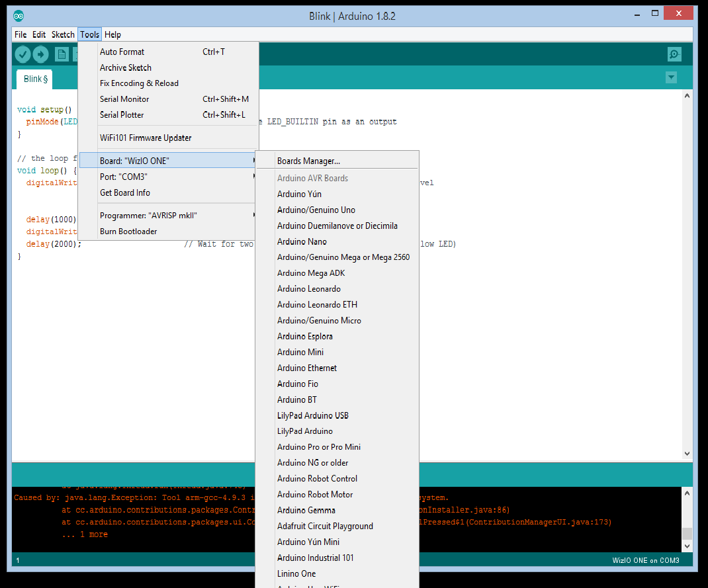Open the Edit menu
The image size is (708, 588).
click(x=39, y=35)
